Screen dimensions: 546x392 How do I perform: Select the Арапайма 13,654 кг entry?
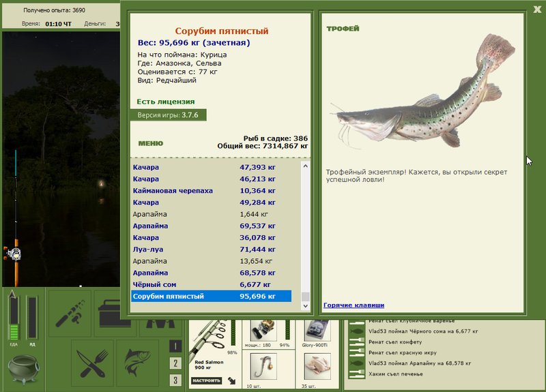(x=211, y=261)
